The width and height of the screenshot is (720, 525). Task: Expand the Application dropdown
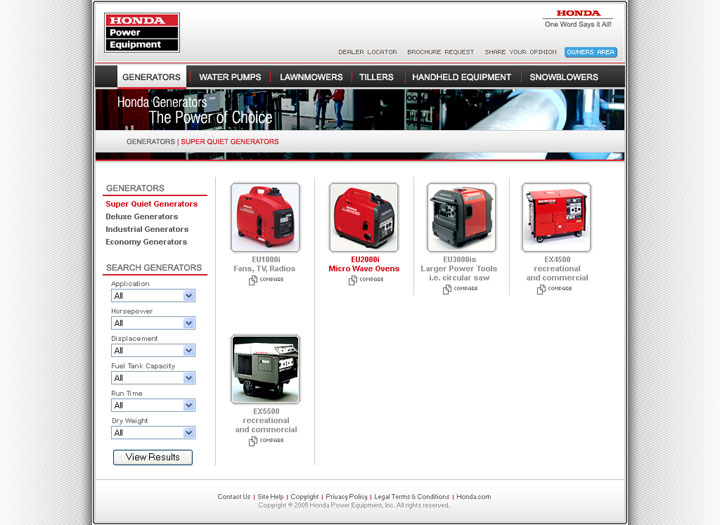(153, 296)
